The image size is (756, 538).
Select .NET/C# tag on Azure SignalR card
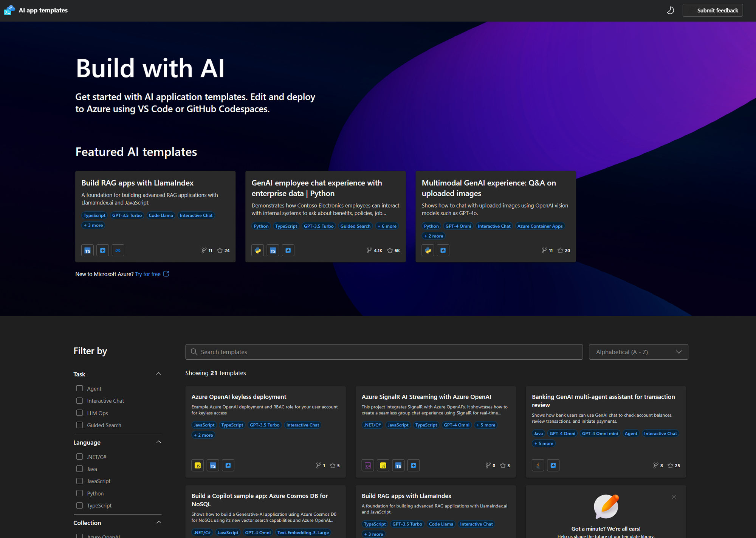[x=372, y=425]
